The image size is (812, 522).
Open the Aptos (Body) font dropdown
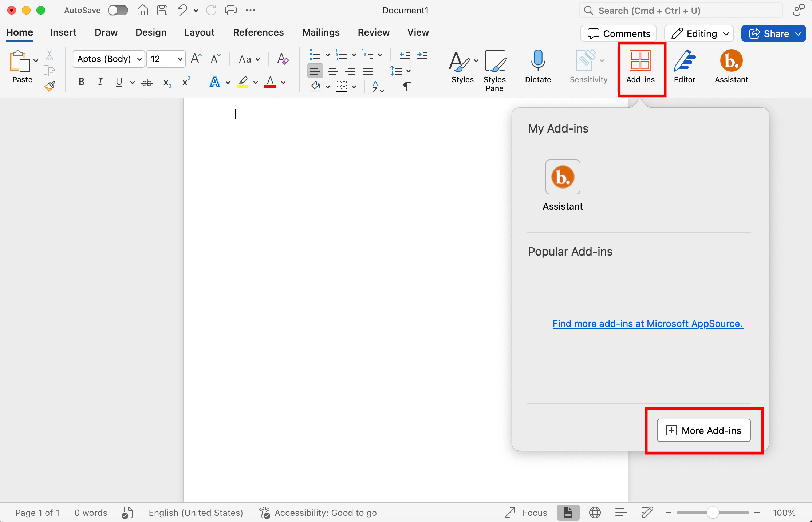pyautogui.click(x=109, y=59)
